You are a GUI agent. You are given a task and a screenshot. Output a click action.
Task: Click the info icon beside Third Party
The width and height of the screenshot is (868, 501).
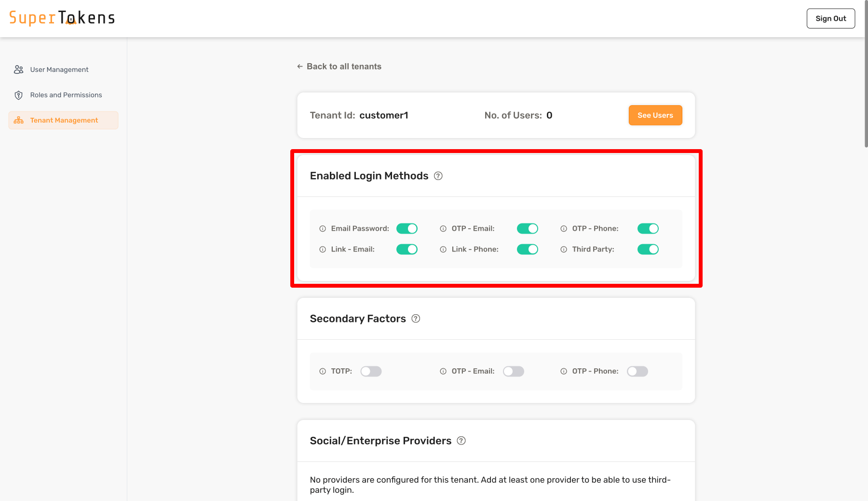563,249
